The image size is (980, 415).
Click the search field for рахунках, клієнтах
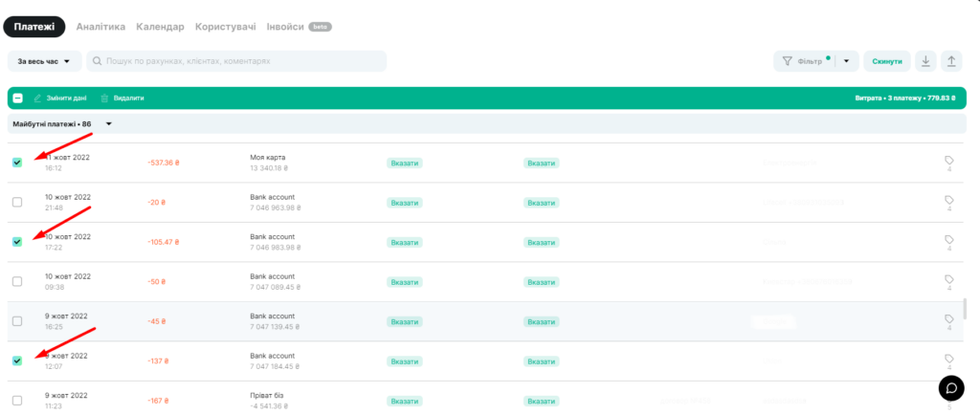[236, 61]
